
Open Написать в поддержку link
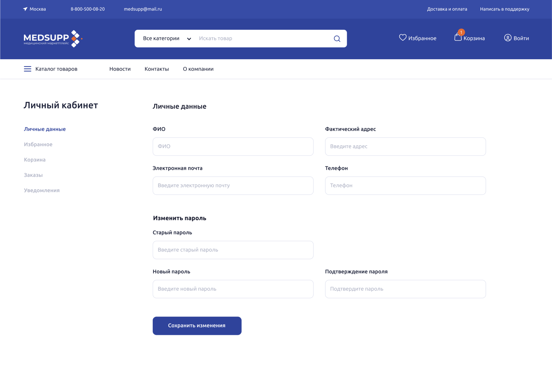click(504, 9)
